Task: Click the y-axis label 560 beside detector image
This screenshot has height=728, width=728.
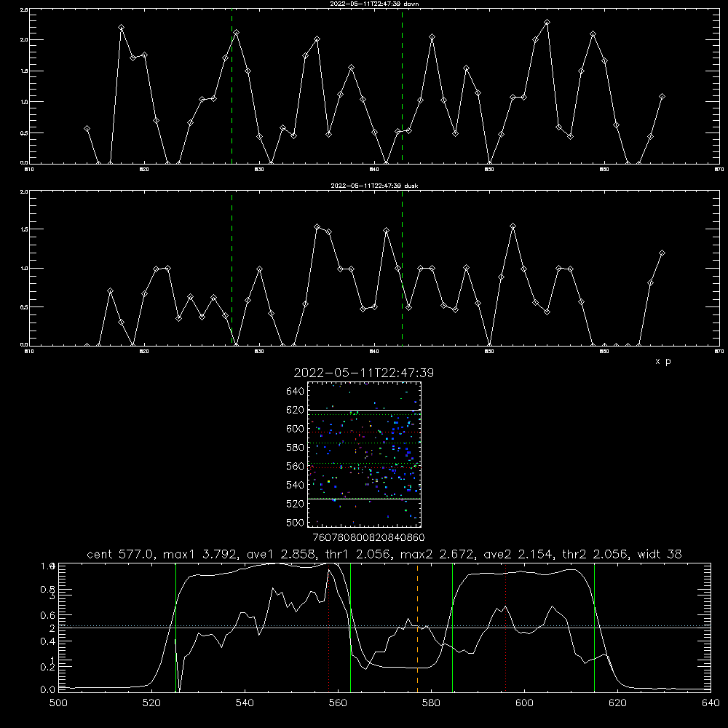Action: 295,466
